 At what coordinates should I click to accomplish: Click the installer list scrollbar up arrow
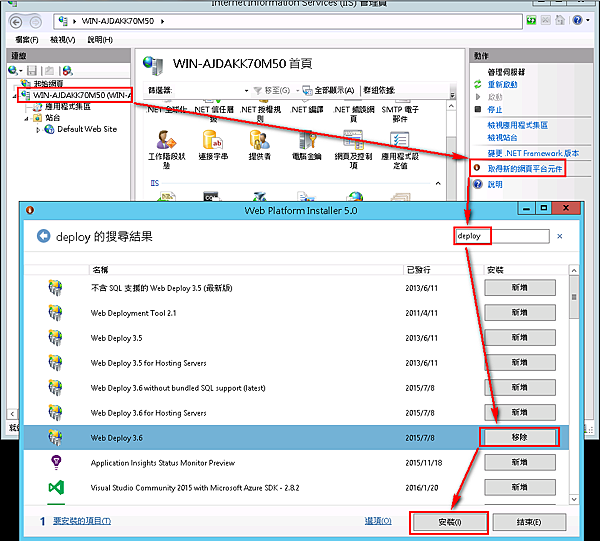pyautogui.click(x=574, y=271)
